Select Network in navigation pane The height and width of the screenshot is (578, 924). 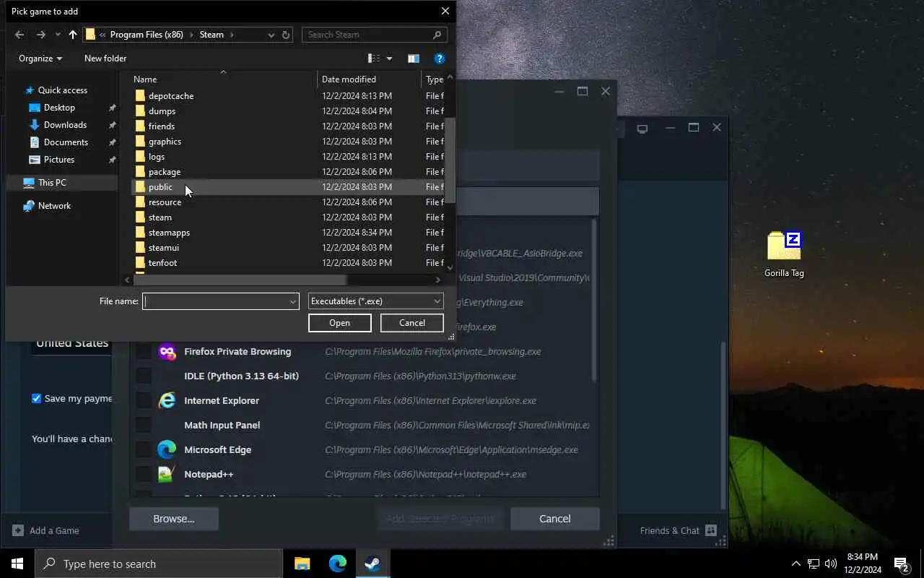pos(54,206)
